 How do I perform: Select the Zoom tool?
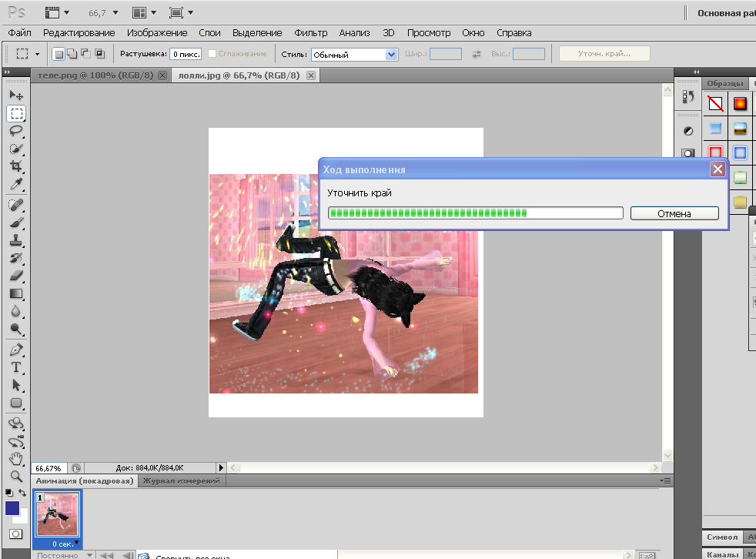[x=16, y=477]
